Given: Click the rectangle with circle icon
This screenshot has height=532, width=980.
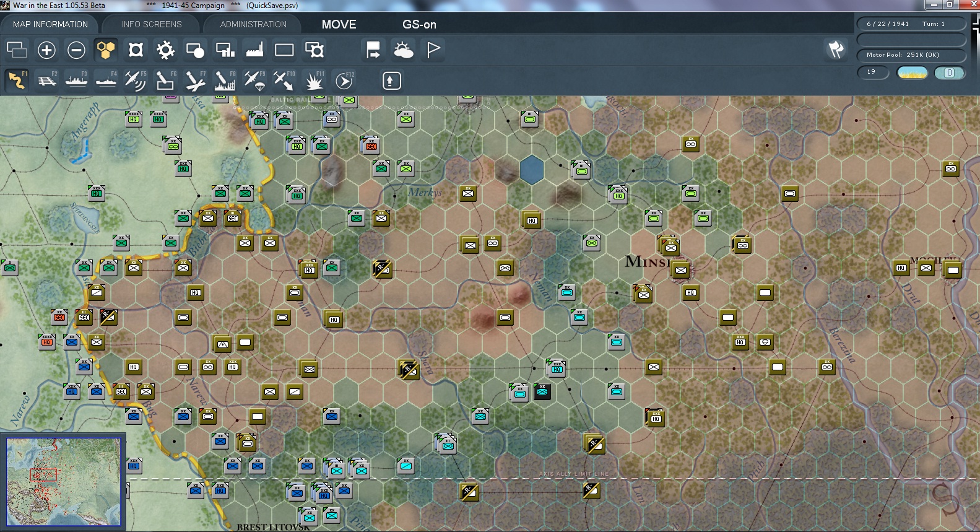Looking at the screenshot, I should (195, 50).
